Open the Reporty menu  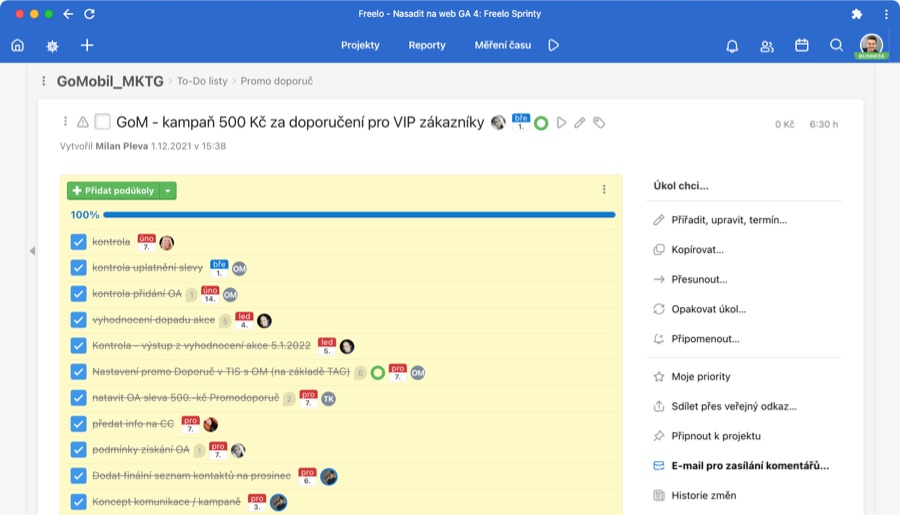(427, 45)
